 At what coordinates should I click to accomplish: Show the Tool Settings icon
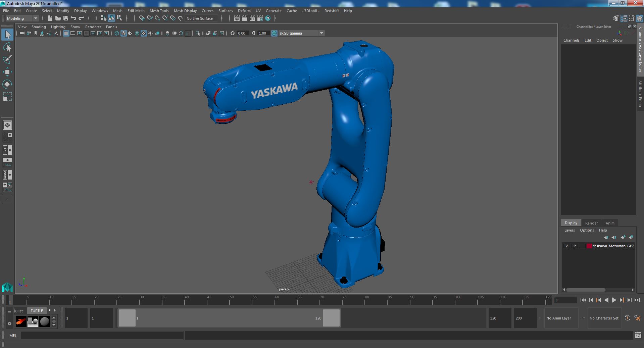[632, 18]
